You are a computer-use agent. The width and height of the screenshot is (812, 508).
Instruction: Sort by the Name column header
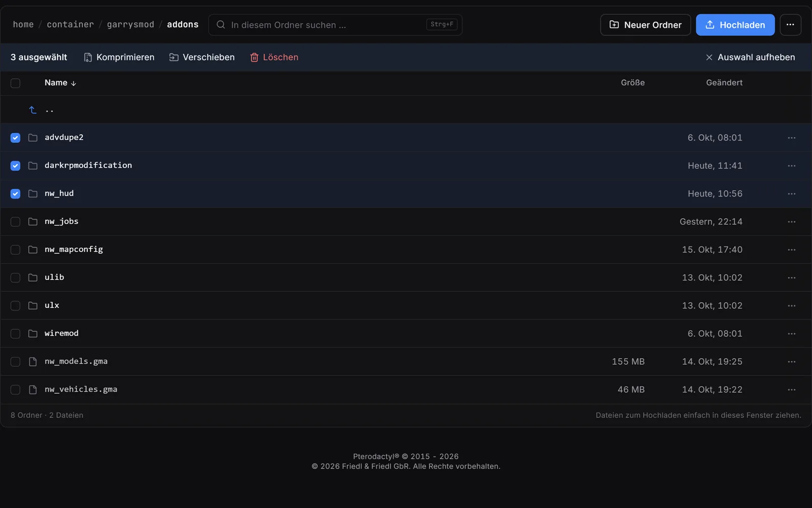[60, 83]
